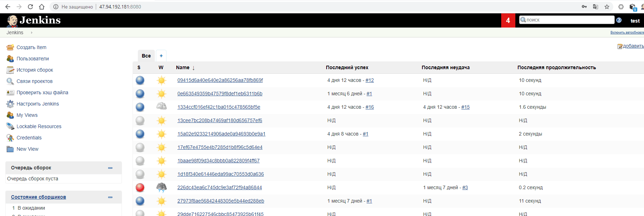Open Создать Item in sidebar
Viewport: 644px width, 216px height.
[31, 47]
